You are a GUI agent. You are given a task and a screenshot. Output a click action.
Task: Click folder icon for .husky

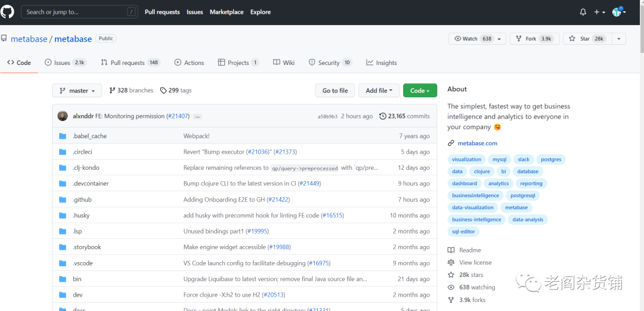click(x=63, y=216)
